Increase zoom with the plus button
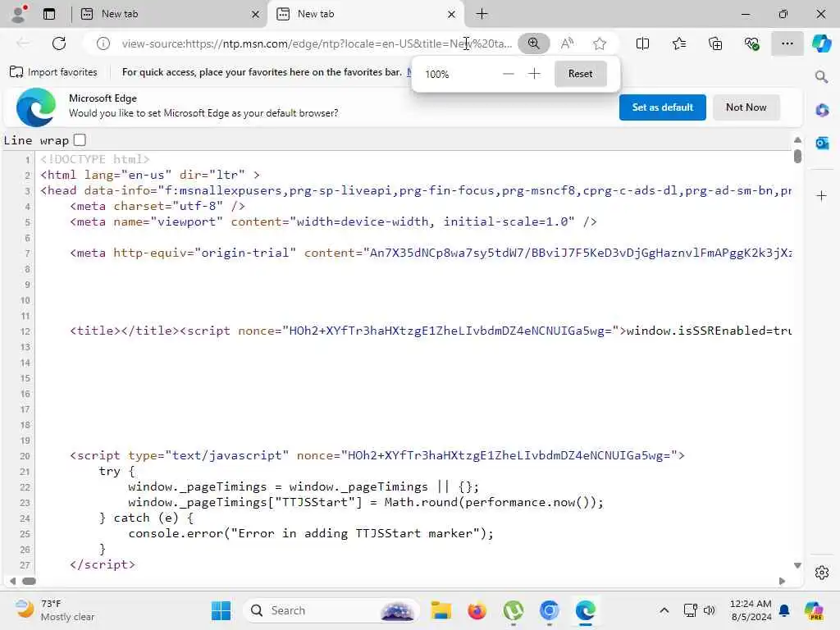 click(534, 74)
